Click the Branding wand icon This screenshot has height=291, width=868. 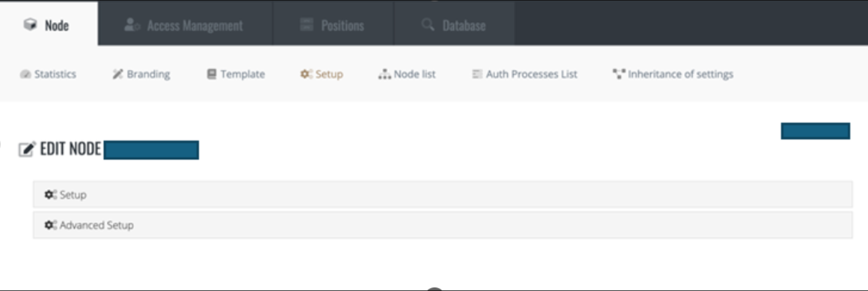[x=118, y=75]
